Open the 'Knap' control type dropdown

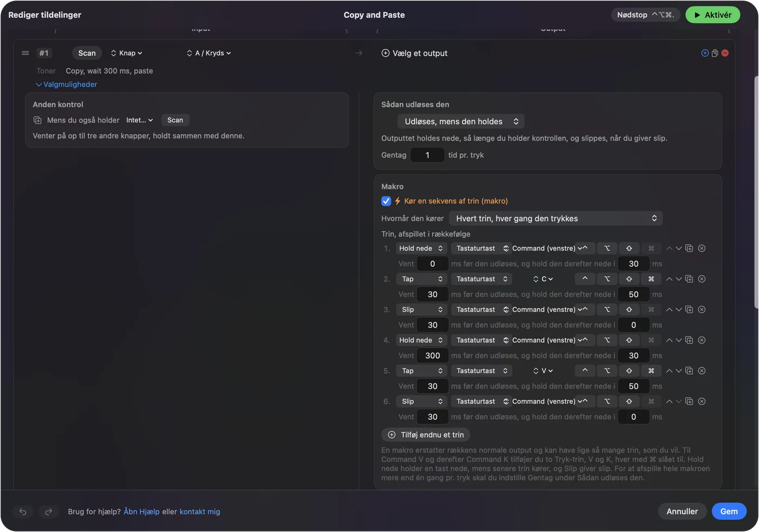[126, 53]
